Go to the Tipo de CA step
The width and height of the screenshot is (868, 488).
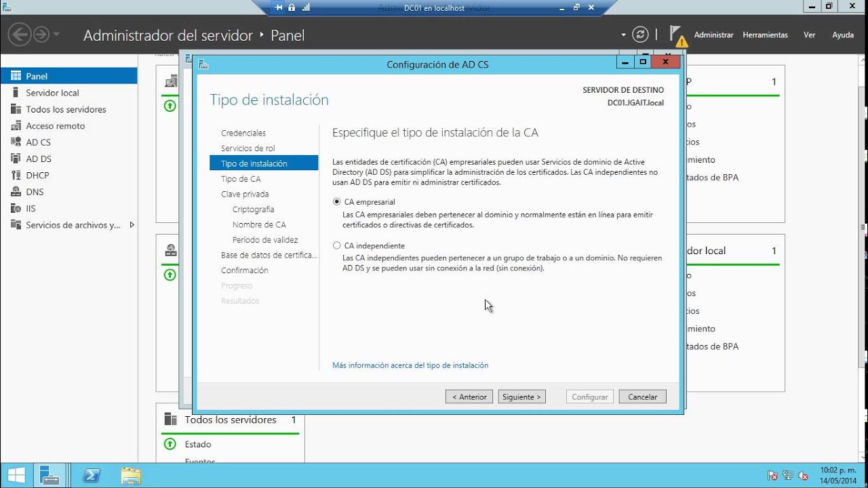coord(241,179)
